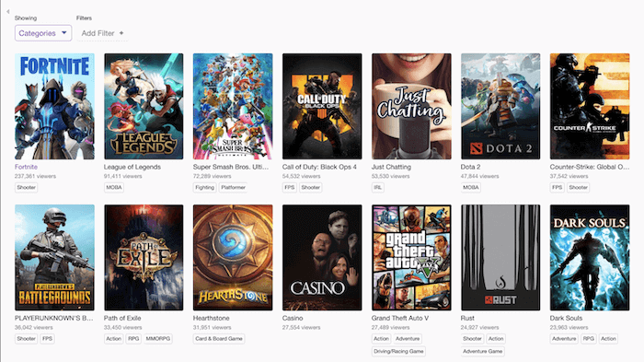Screen dimensions: 644x362
Task: Select the Fighting tag under Super Smash Bros.
Action: (204, 187)
